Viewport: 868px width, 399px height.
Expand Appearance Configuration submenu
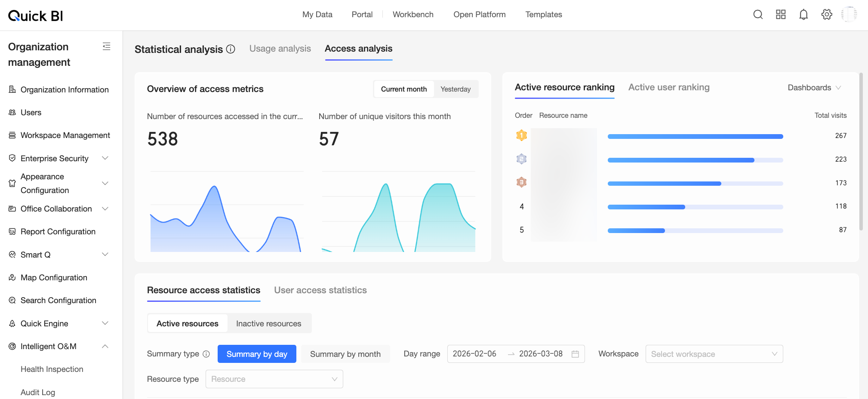pos(105,183)
